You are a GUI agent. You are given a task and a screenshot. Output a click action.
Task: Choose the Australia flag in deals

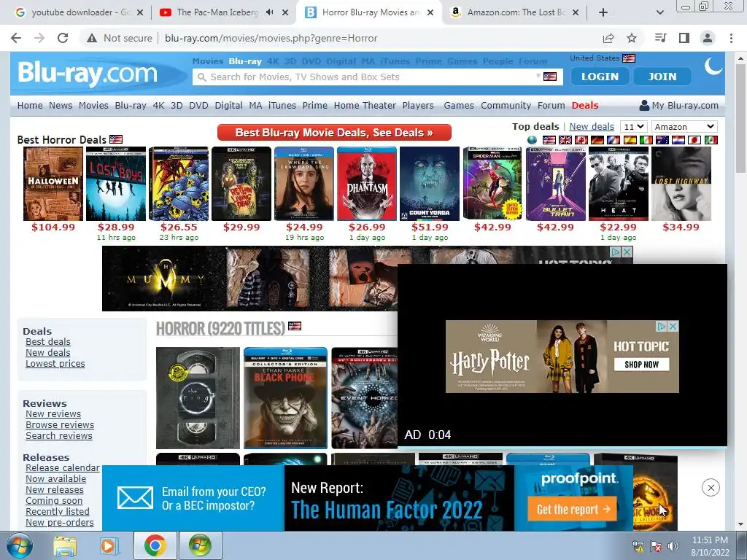(662, 140)
